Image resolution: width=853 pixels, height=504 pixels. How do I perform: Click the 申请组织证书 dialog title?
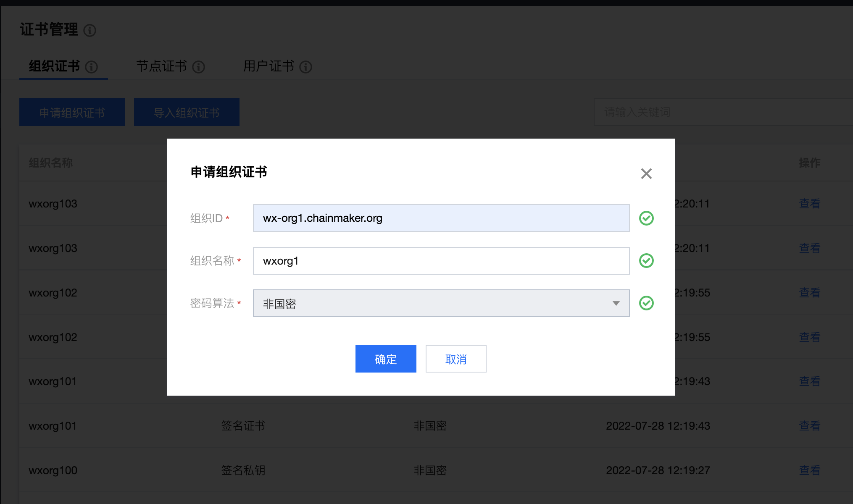(229, 172)
